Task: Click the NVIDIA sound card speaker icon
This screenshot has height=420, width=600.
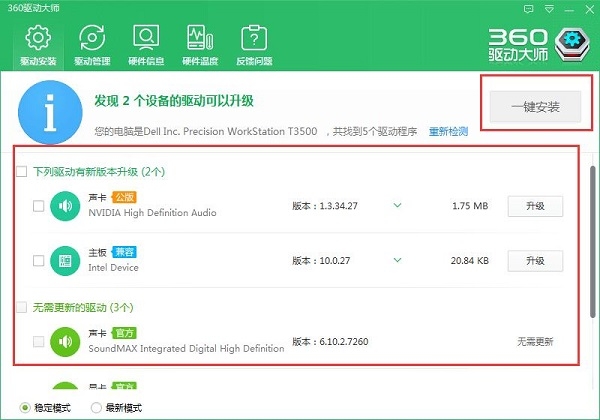Action: point(65,206)
